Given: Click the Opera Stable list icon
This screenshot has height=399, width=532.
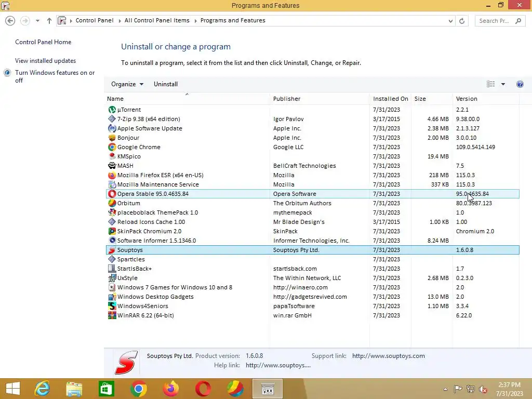Looking at the screenshot, I should point(112,194).
